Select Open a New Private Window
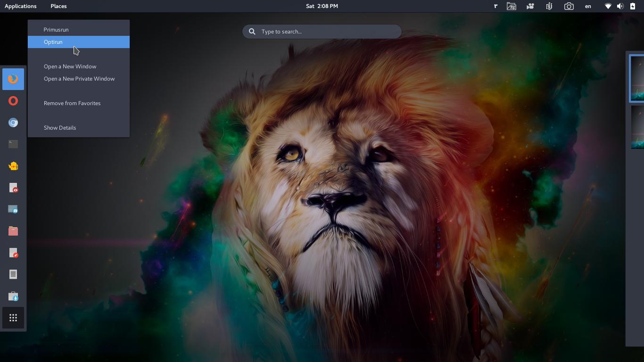644x362 pixels. coord(79,79)
